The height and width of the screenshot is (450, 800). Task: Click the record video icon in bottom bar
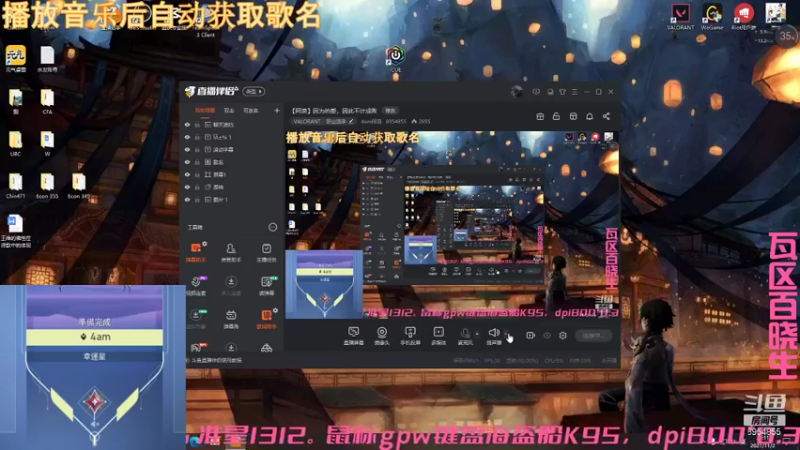pyautogui.click(x=531, y=335)
